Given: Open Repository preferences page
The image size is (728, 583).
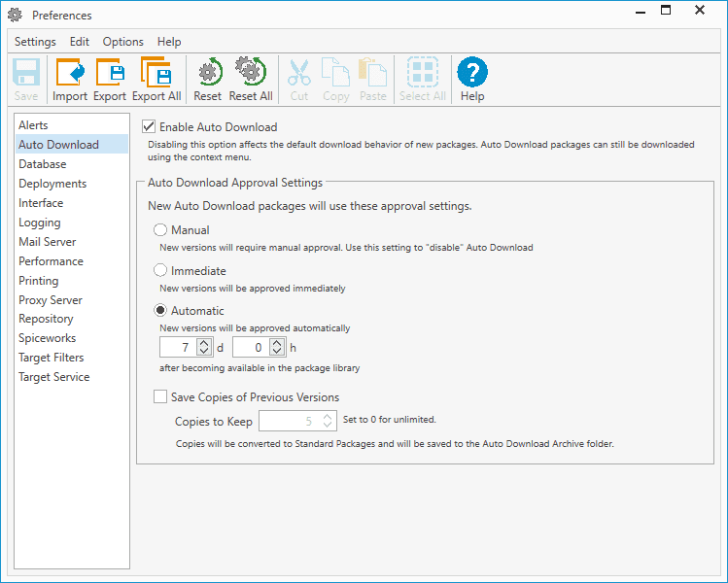Looking at the screenshot, I should 72,319.
